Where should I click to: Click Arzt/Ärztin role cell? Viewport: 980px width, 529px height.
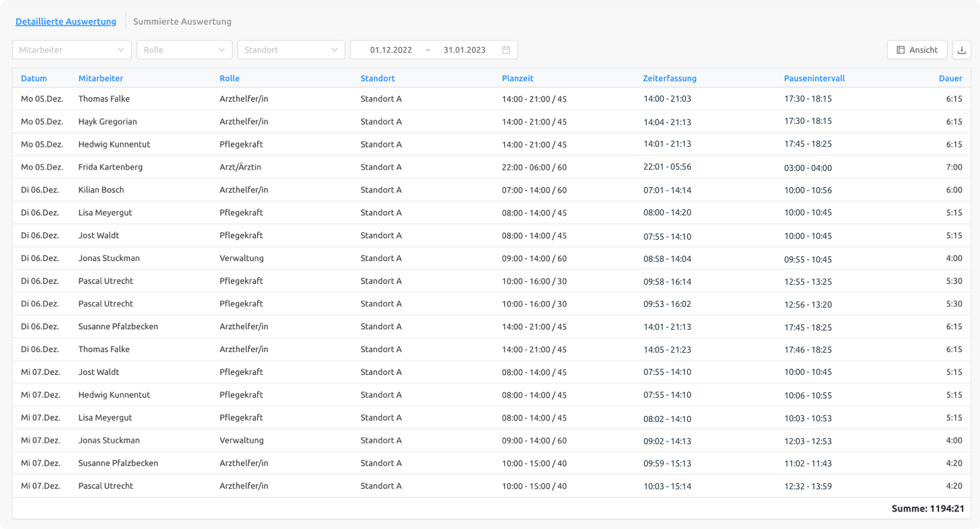coord(240,167)
